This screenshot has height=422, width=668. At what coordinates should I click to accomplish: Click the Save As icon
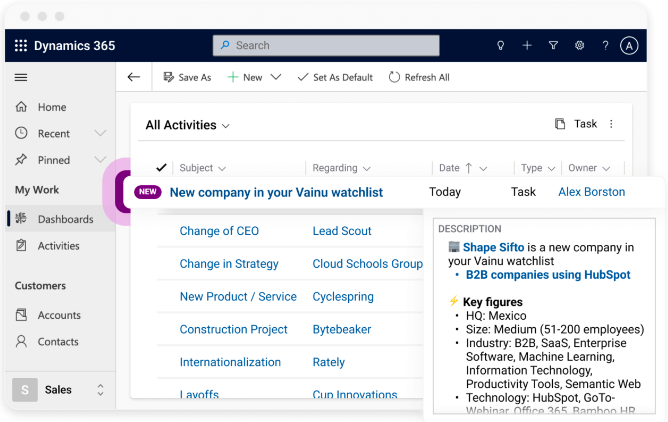coord(169,77)
